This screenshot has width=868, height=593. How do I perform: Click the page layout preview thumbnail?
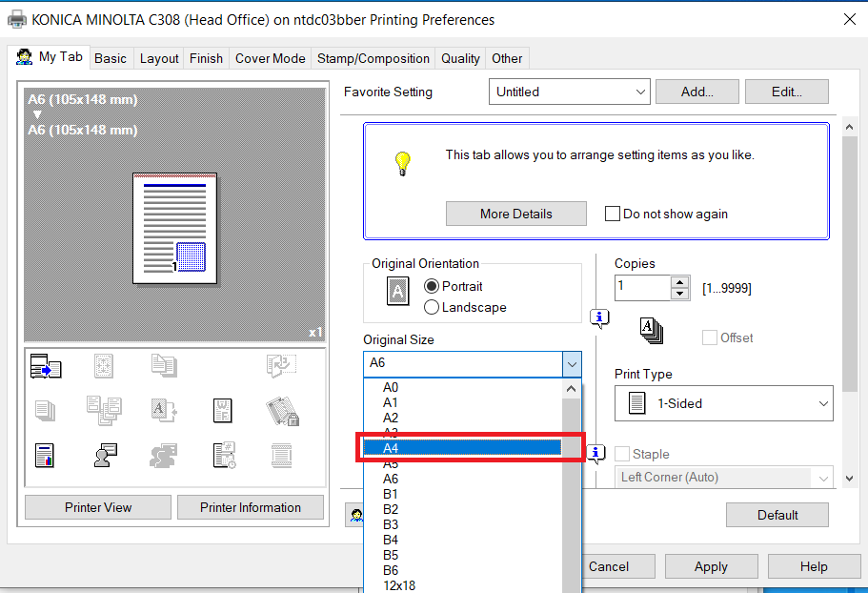pos(175,229)
